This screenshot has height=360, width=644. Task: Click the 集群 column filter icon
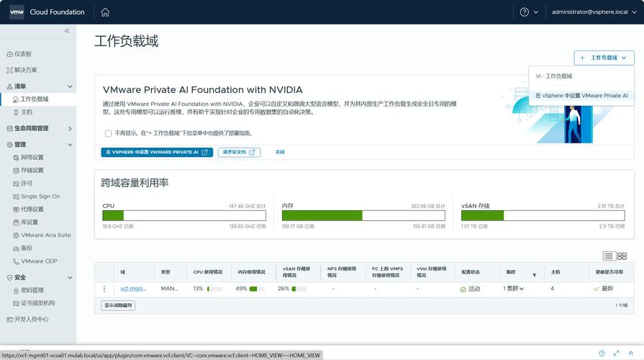pos(535,275)
